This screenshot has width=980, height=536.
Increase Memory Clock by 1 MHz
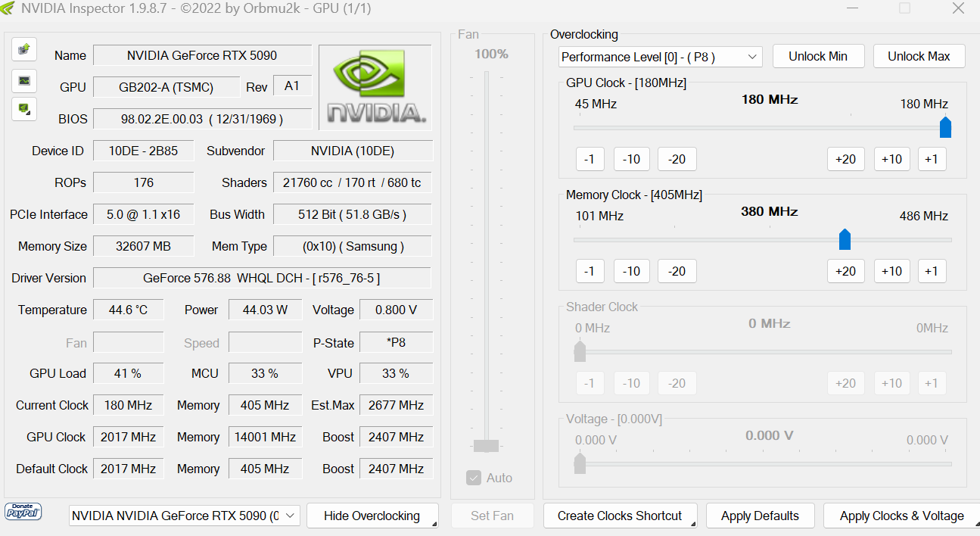(932, 271)
